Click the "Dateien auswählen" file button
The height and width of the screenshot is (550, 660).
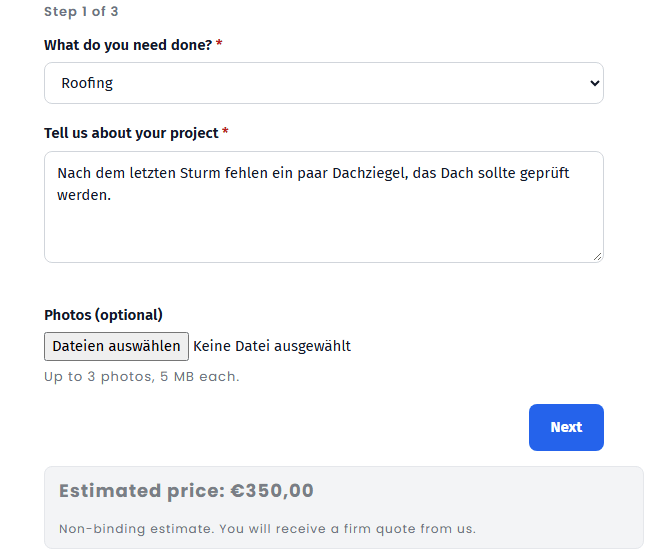116,346
